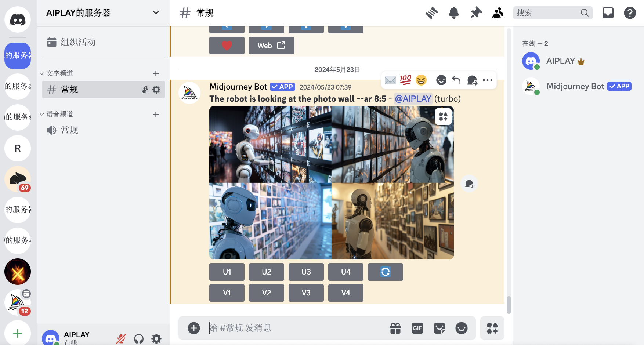Image resolution: width=644 pixels, height=345 pixels.
Task: Open user settings gear
Action: tap(156, 339)
